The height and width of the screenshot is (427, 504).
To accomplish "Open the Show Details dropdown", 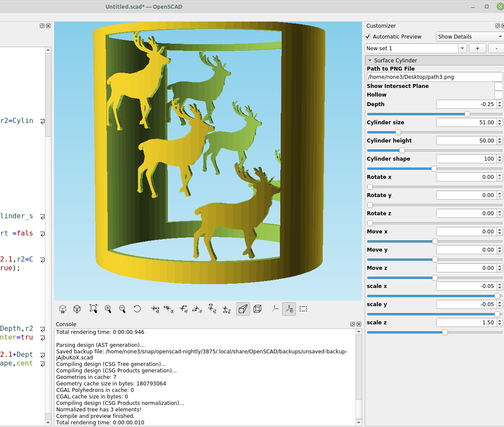I will coord(469,36).
